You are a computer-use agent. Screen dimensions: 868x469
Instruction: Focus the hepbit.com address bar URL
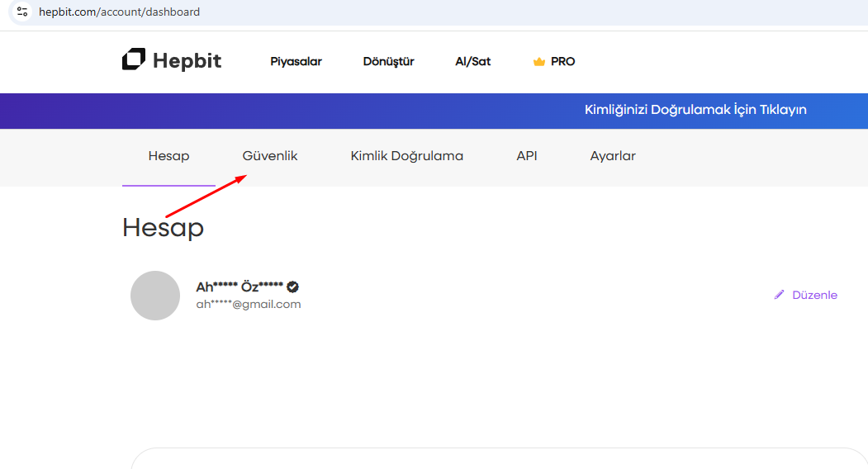click(x=119, y=12)
